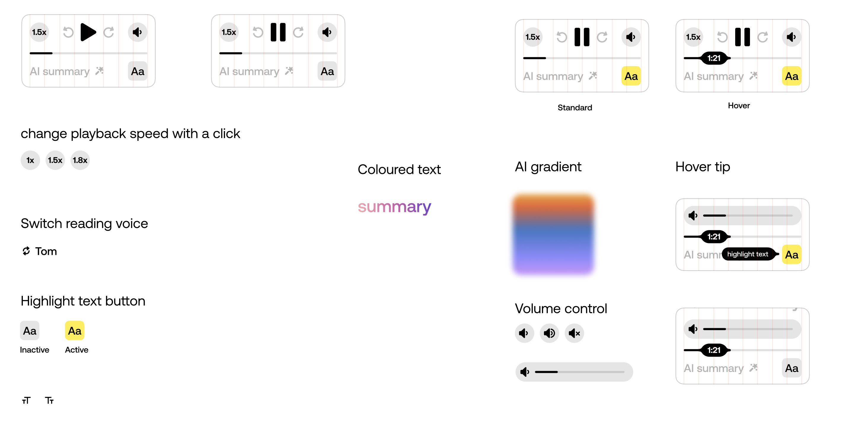Select the 1x playback speed
The height and width of the screenshot is (428, 868).
pos(30,160)
